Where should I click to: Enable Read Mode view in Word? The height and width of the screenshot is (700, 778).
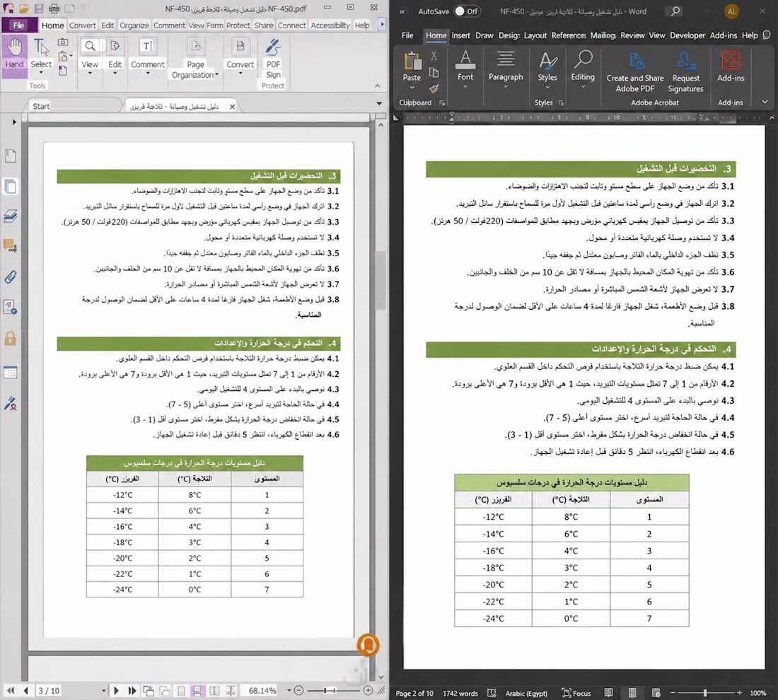point(609,693)
